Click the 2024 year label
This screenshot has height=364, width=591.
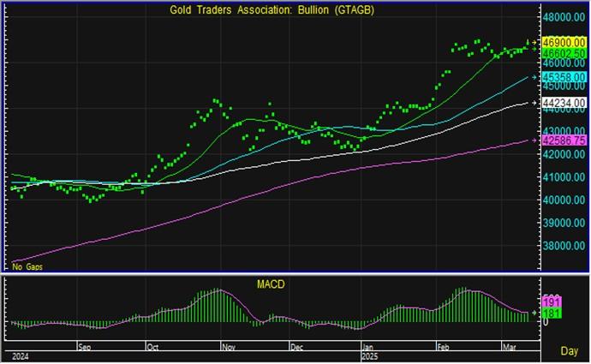coord(21,356)
